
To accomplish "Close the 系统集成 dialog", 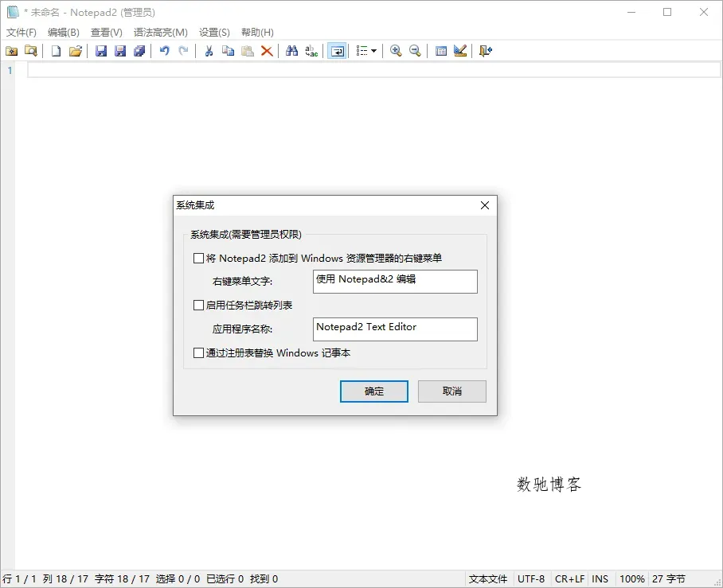I will [485, 205].
